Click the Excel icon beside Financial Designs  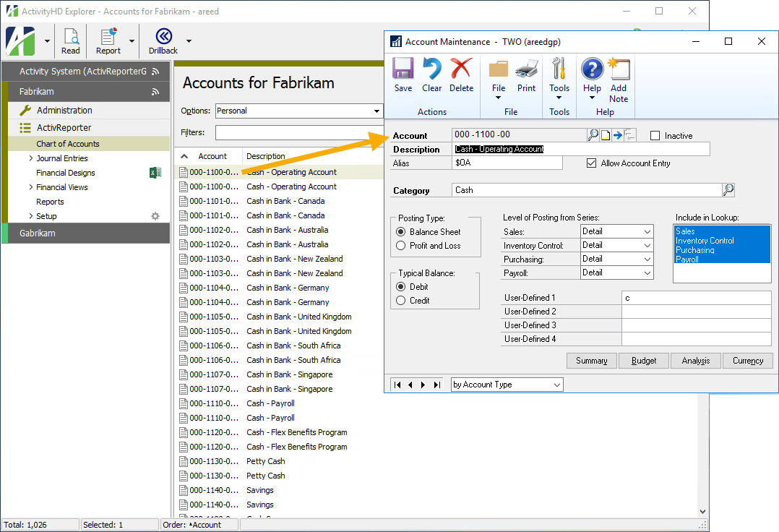tap(155, 172)
